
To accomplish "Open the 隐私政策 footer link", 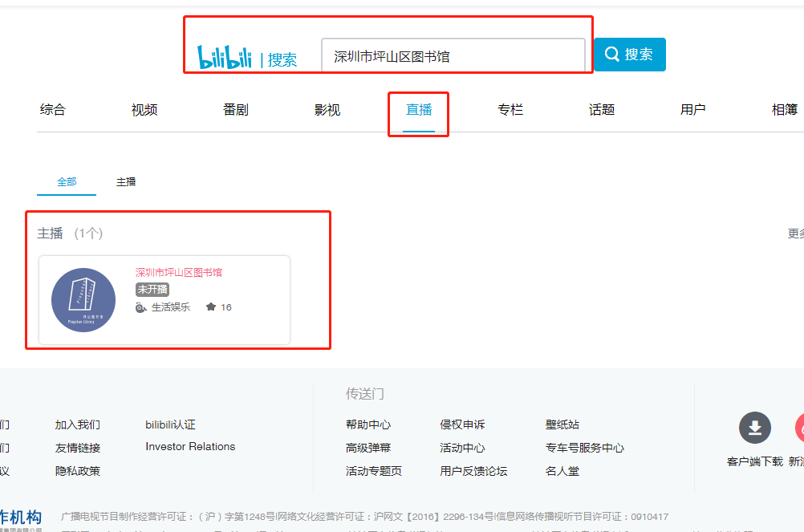I will click(77, 470).
